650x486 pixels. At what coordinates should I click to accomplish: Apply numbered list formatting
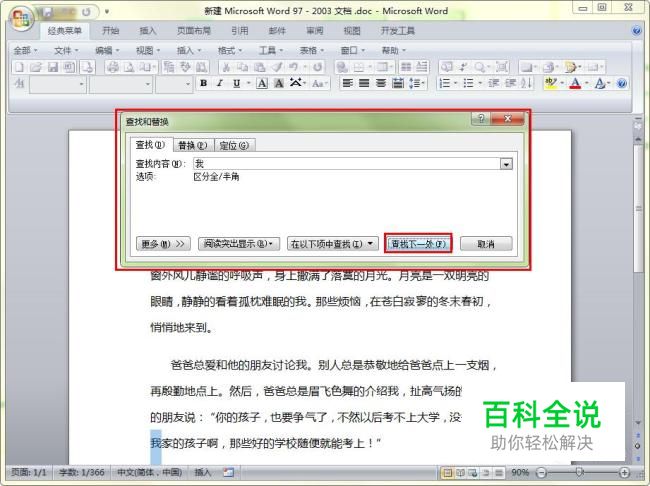click(444, 83)
